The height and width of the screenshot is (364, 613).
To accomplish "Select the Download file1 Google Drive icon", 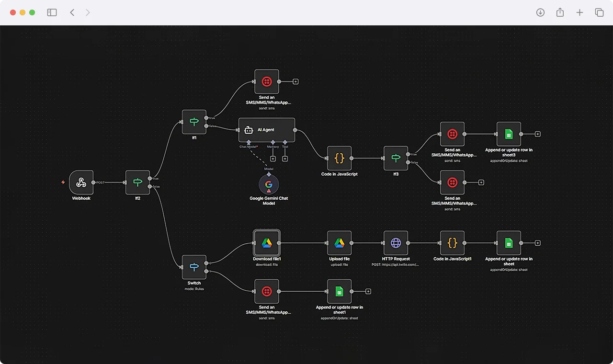I will point(267,243).
